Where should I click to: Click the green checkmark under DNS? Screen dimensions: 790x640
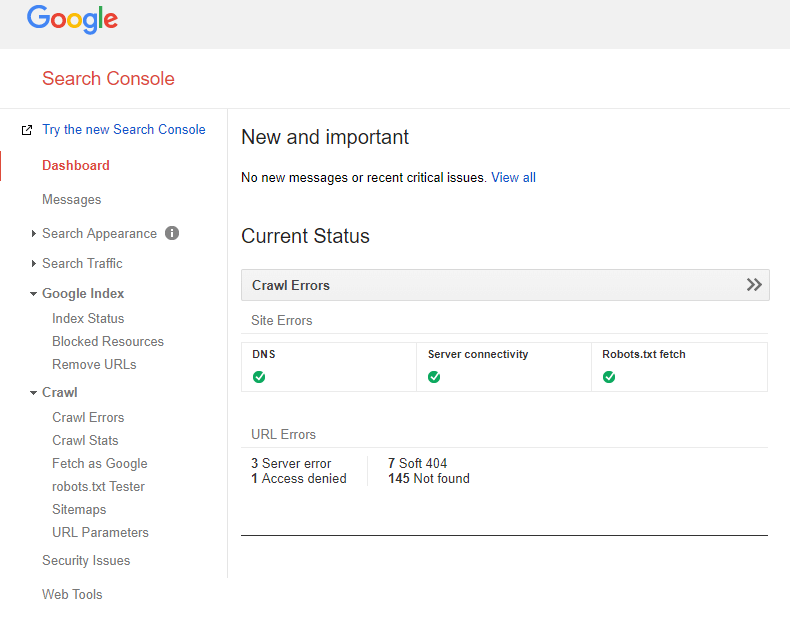[x=259, y=377]
